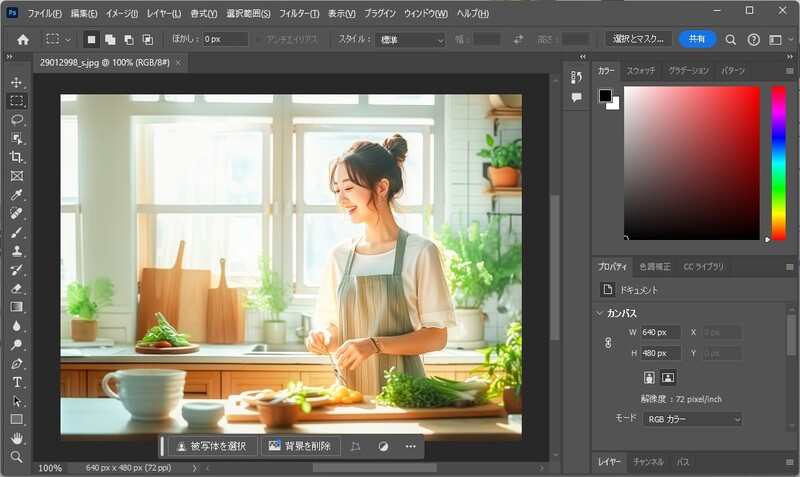Select the Brush tool
The image size is (800, 477).
click(16, 232)
